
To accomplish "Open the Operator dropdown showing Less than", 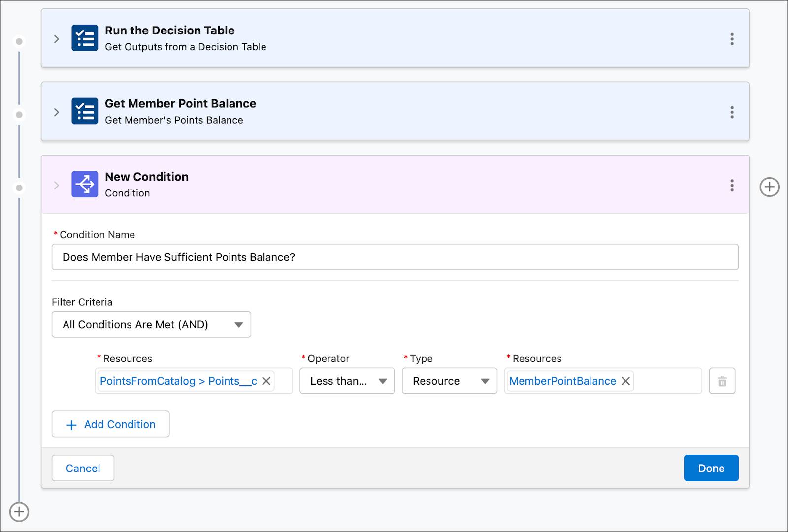I will click(347, 381).
